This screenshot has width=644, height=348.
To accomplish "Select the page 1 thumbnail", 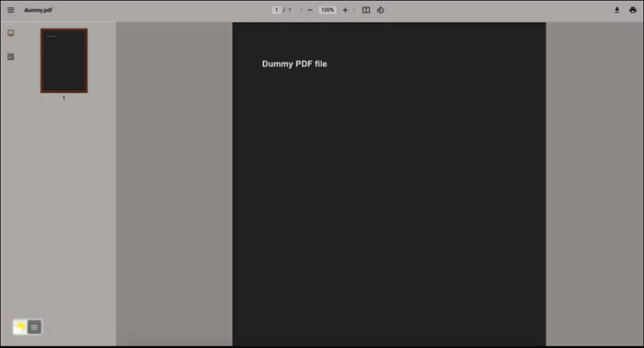I will [x=64, y=61].
